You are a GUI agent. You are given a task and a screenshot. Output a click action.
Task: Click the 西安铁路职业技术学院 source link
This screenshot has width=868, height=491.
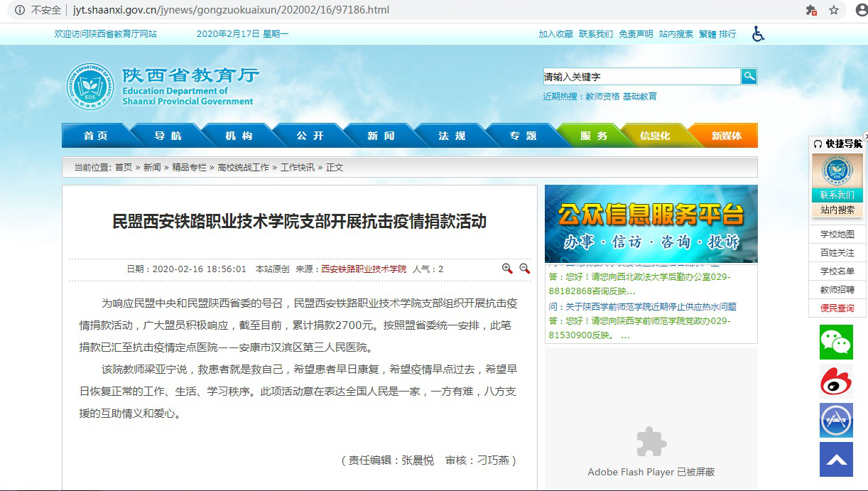364,269
